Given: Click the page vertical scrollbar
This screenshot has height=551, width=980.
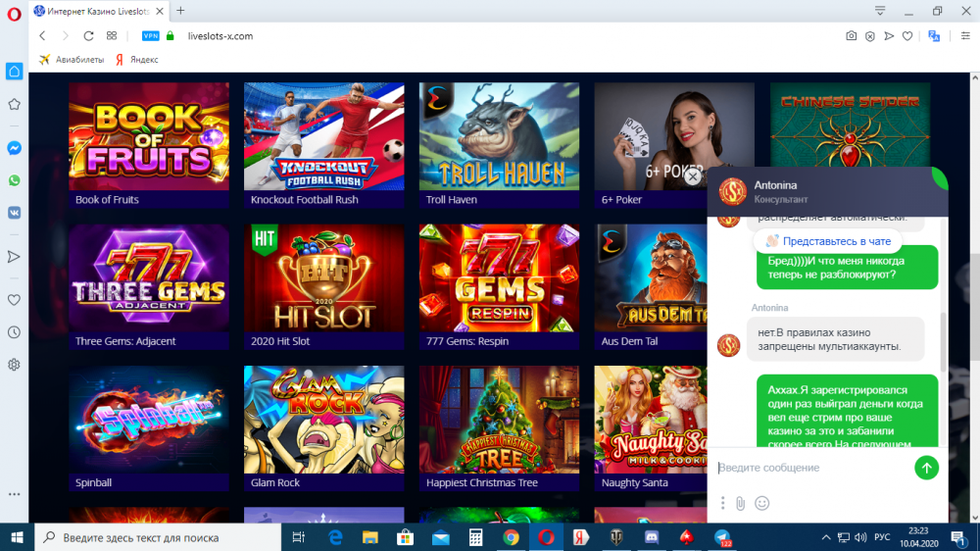Looking at the screenshot, I should point(974,307).
